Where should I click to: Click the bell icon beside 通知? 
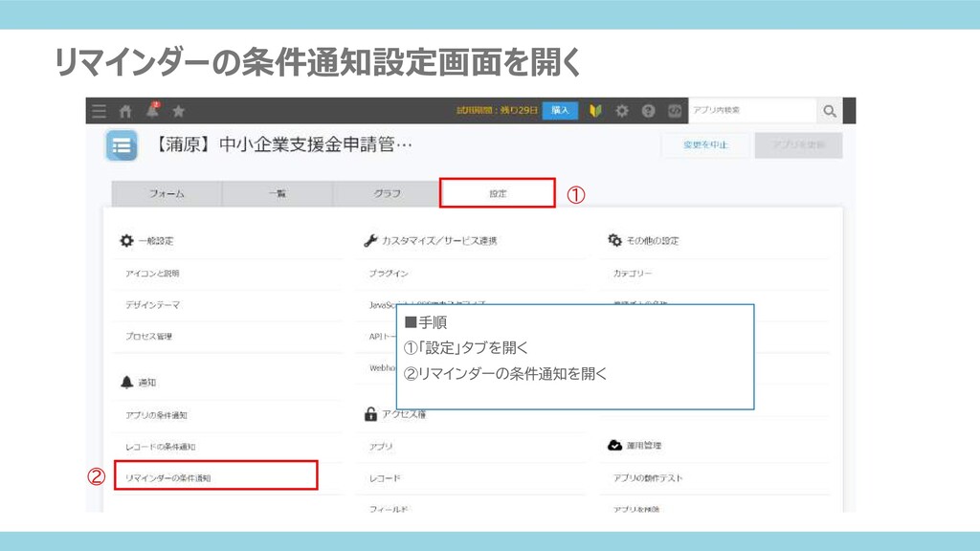(x=127, y=383)
